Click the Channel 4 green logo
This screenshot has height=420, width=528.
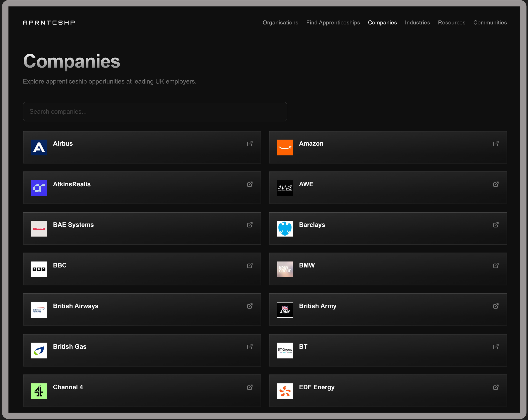(39, 391)
